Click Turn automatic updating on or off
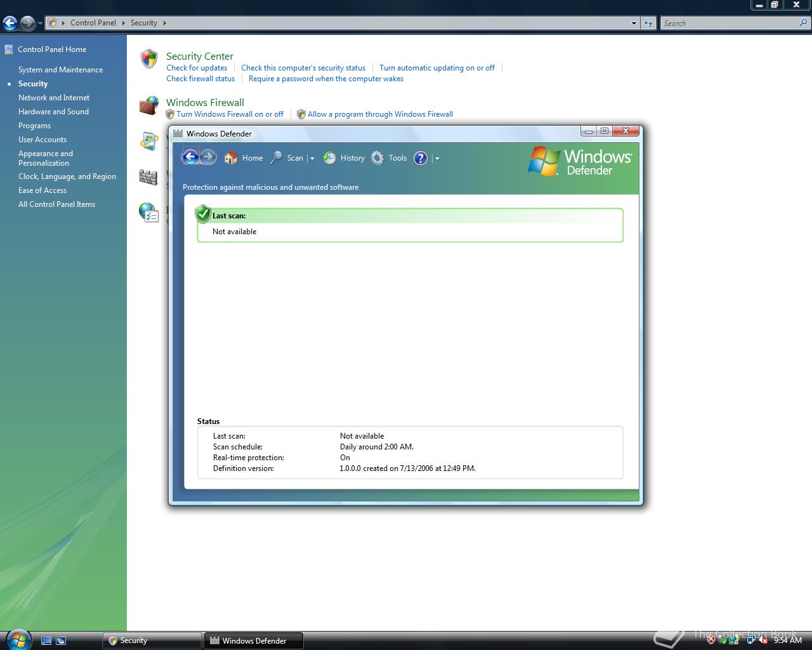The width and height of the screenshot is (812, 650). click(x=437, y=68)
